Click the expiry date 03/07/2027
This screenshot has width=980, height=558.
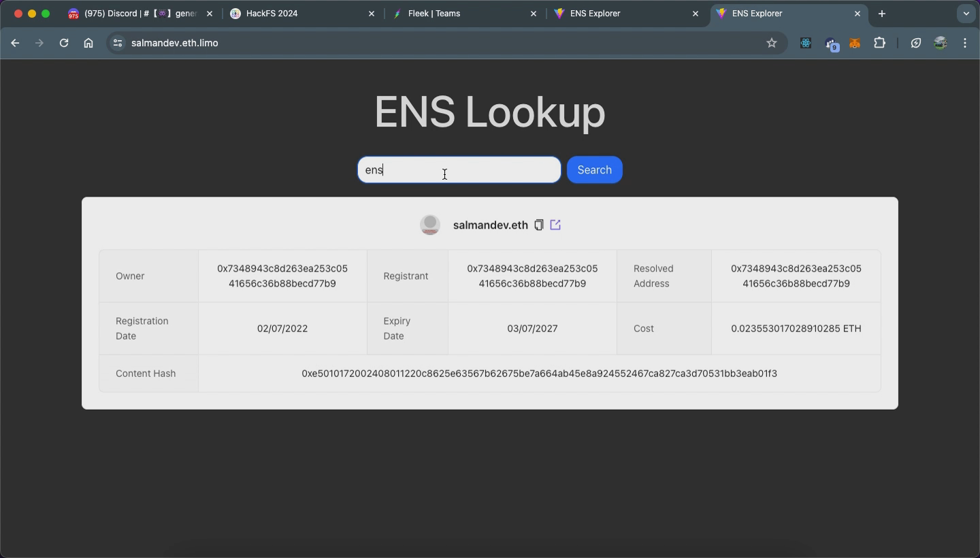click(x=532, y=329)
